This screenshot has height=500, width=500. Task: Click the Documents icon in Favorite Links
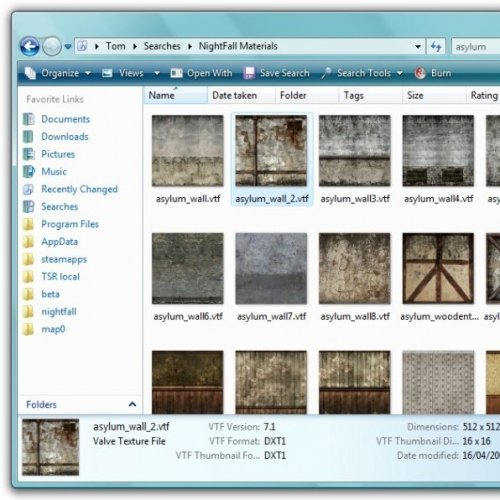(29, 119)
